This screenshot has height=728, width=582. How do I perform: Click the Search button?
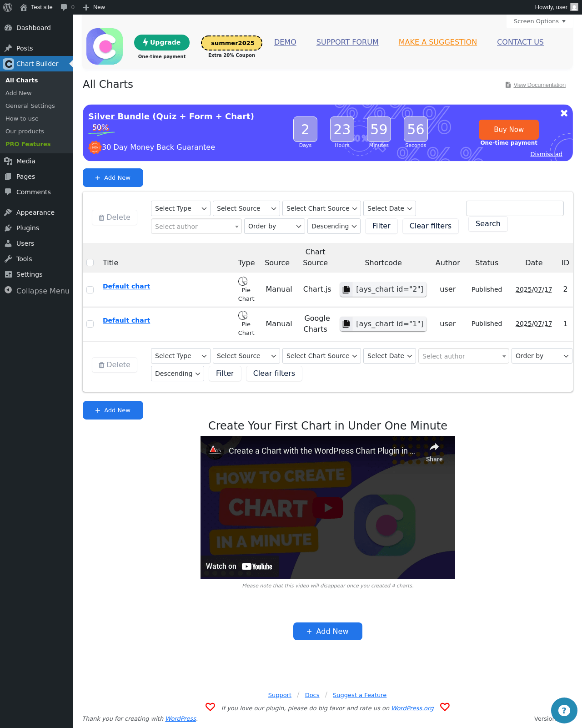[488, 224]
